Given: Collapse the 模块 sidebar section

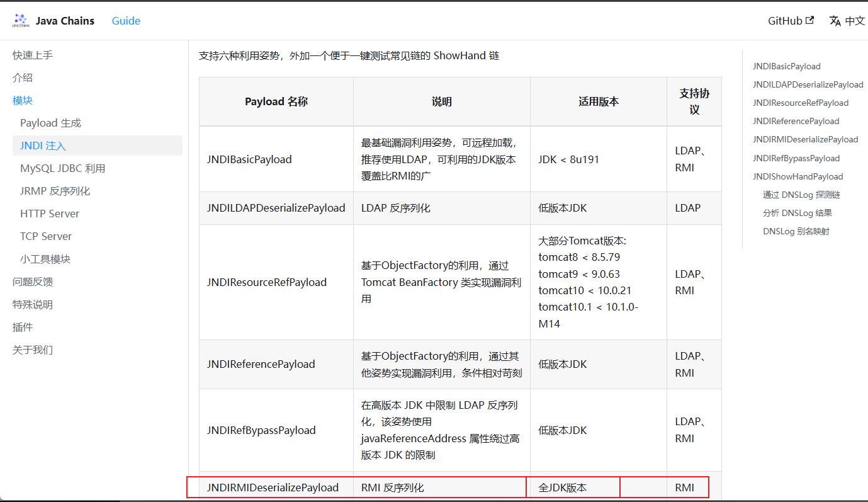Looking at the screenshot, I should tap(23, 101).
